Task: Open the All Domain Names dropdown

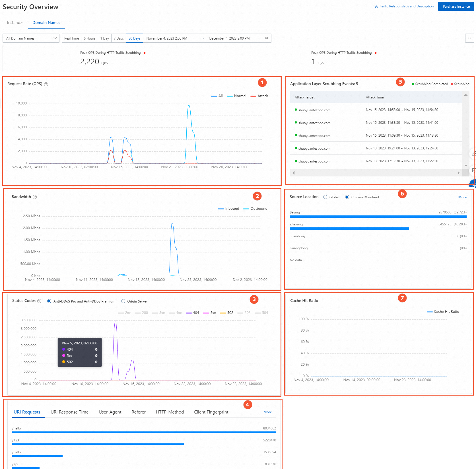Action: tap(31, 38)
